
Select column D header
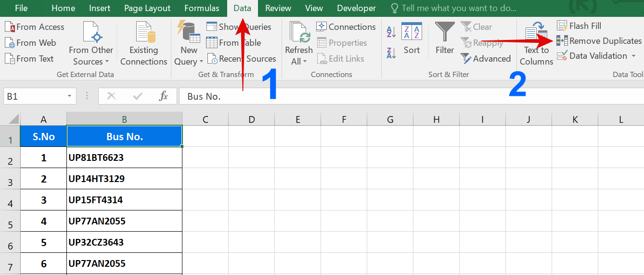point(252,119)
